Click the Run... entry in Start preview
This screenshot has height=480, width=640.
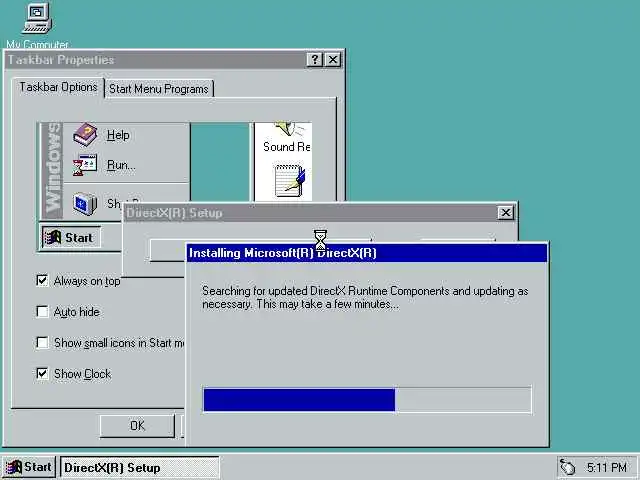click(121, 165)
